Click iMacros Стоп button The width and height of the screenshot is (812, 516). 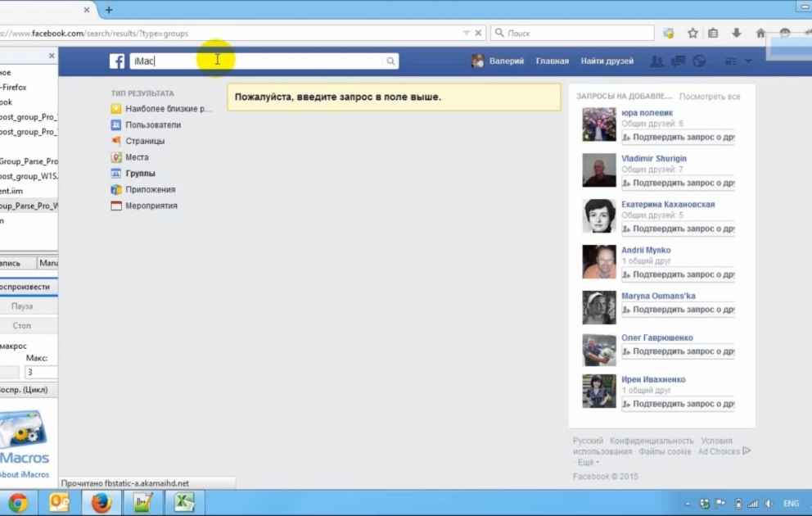[x=22, y=325]
